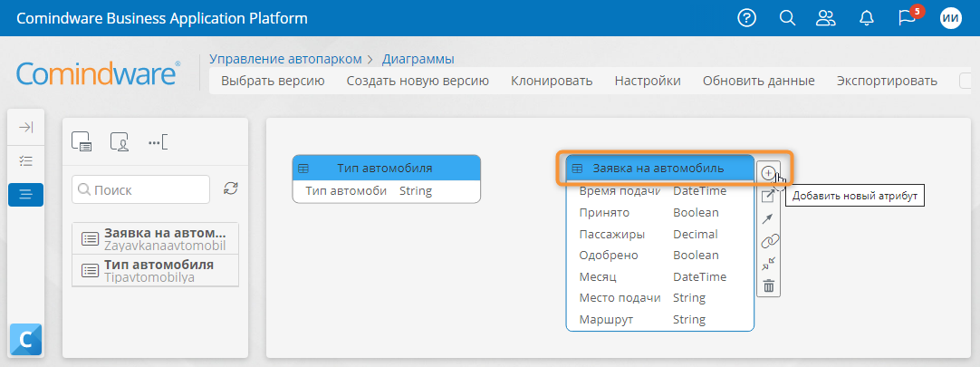Select the record templates icon in panel
The height and width of the screenshot is (367, 980).
click(x=82, y=142)
